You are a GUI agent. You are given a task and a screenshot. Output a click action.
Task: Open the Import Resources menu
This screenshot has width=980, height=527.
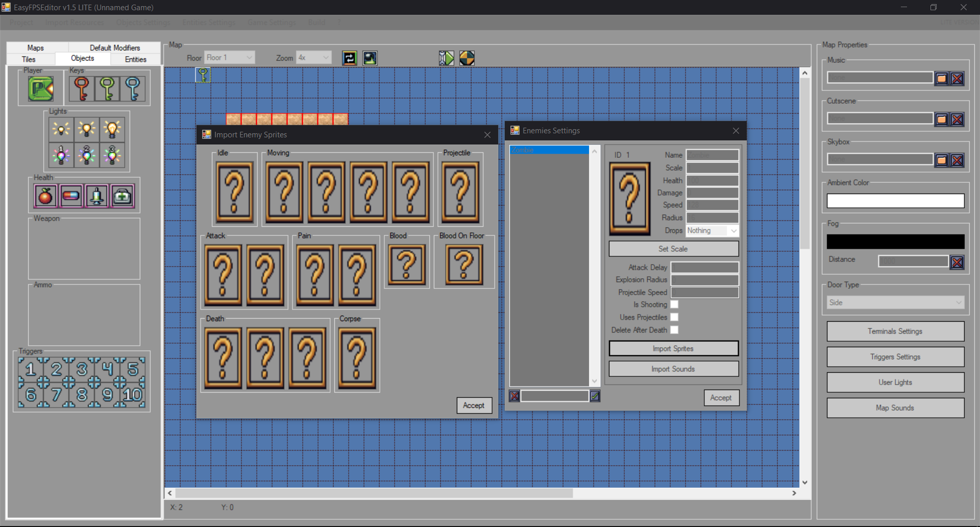pos(75,22)
